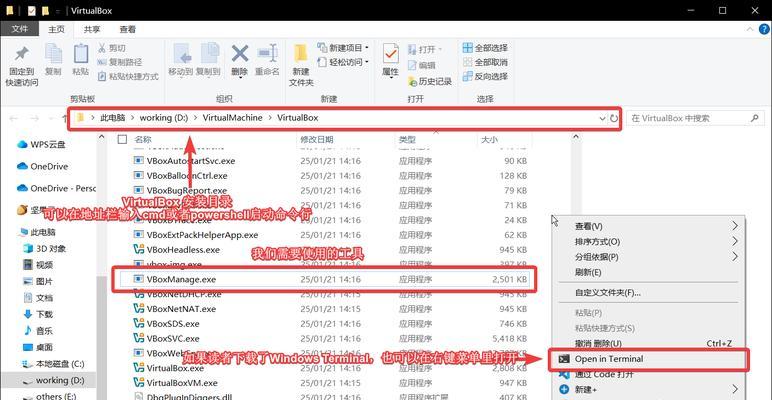Image resolution: width=772 pixels, height=400 pixels.
Task: Select 音乐 in the navigation pane
Action: coord(38,331)
